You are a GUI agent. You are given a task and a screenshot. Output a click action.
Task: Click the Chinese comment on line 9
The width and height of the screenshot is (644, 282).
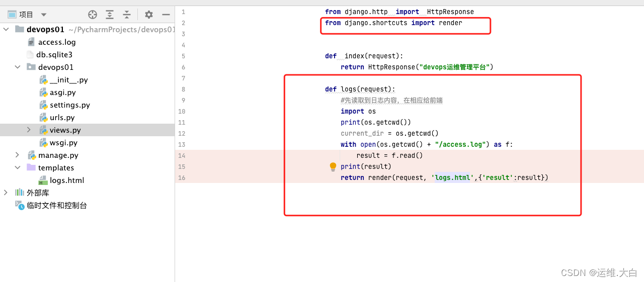[391, 100]
